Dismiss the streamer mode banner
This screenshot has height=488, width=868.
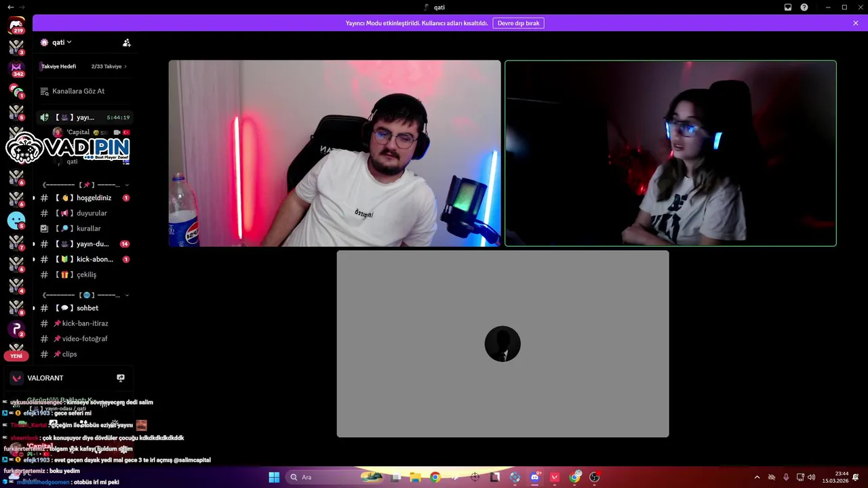coord(856,23)
